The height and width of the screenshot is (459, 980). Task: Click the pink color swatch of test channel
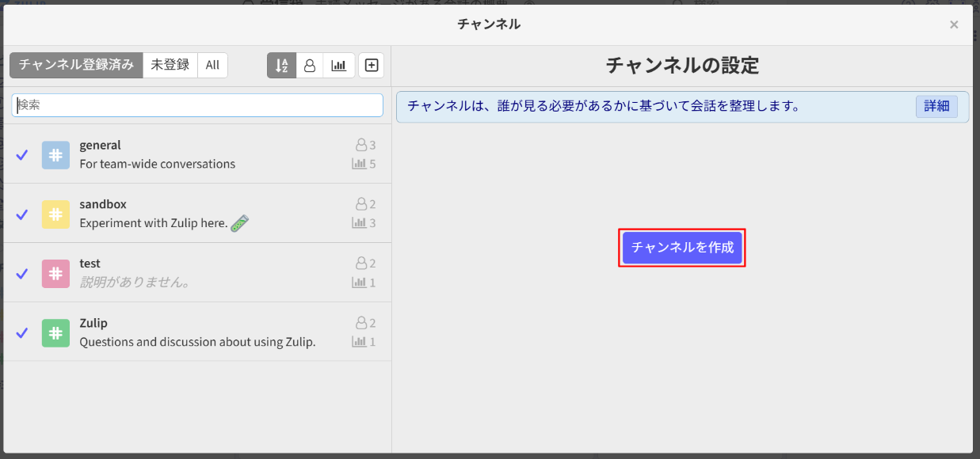click(x=55, y=272)
